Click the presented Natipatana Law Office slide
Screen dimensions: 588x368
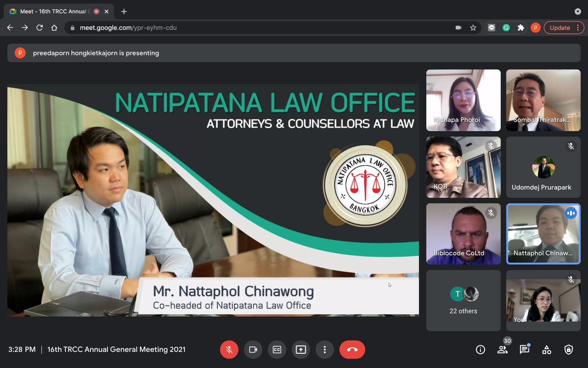tap(213, 200)
